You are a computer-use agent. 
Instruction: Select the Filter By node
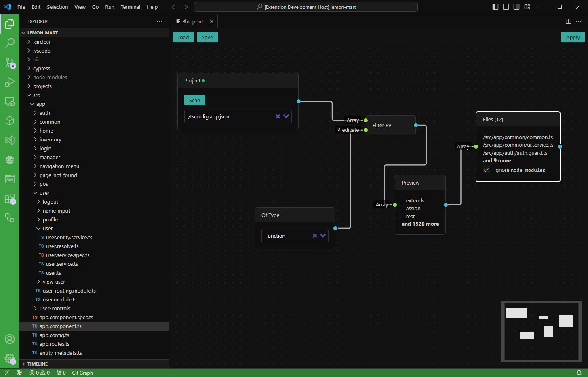(391, 125)
